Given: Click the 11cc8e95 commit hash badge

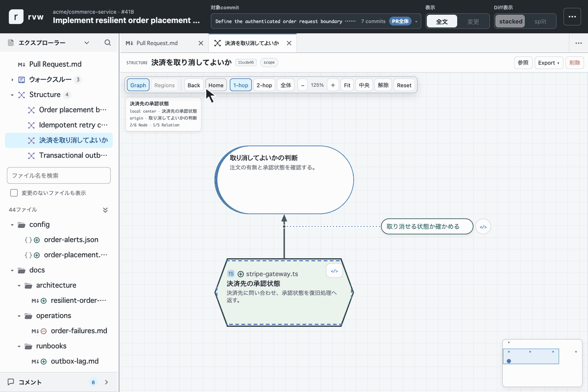Looking at the screenshot, I should pyautogui.click(x=246, y=63).
